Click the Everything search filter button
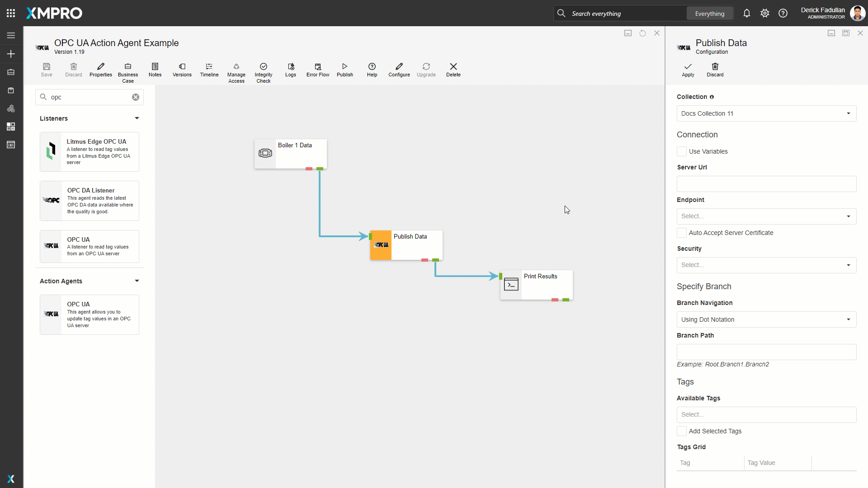This screenshot has width=868, height=488. click(x=709, y=14)
